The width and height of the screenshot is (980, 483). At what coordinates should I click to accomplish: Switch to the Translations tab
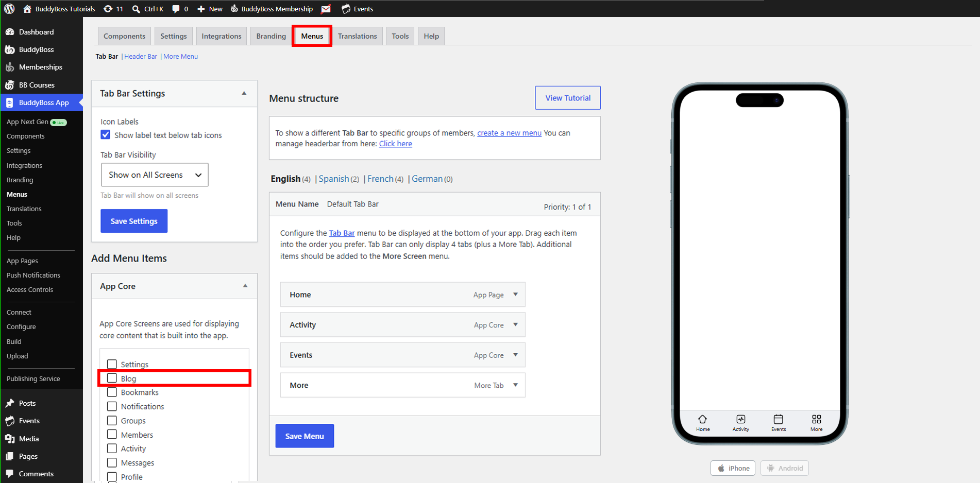click(x=358, y=36)
